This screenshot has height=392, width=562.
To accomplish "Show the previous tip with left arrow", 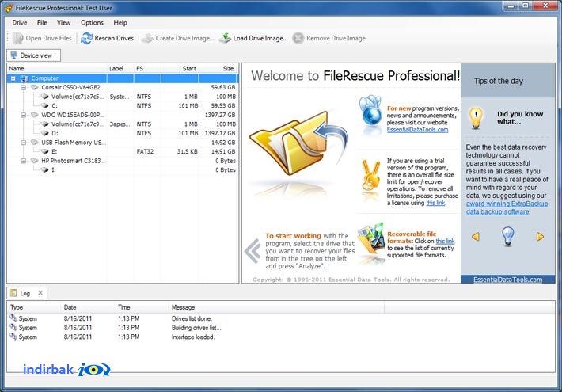I will [x=476, y=237].
